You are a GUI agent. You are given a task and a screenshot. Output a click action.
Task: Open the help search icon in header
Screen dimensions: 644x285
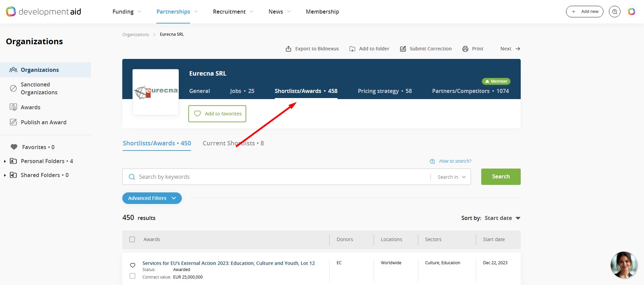615,12
